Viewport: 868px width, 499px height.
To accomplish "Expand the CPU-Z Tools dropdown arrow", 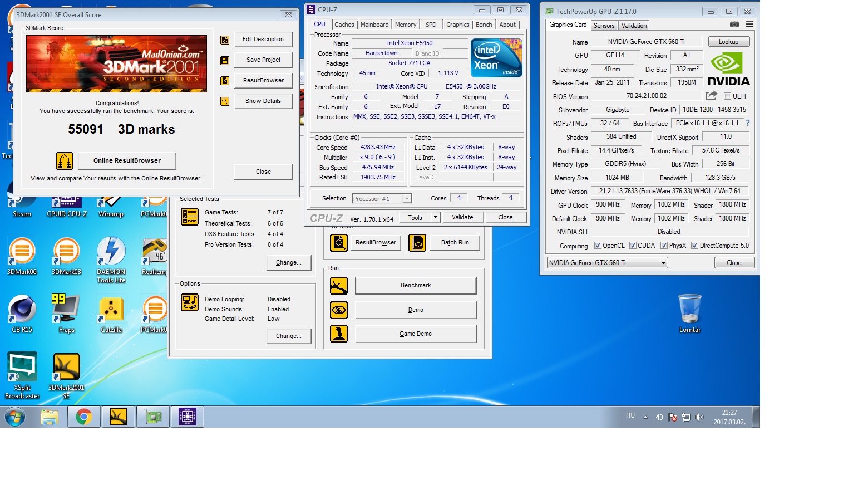I will [436, 217].
